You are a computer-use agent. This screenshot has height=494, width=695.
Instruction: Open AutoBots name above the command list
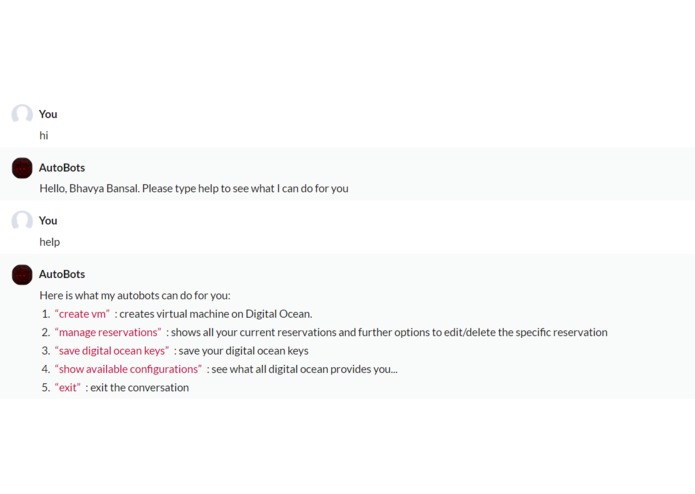(62, 274)
